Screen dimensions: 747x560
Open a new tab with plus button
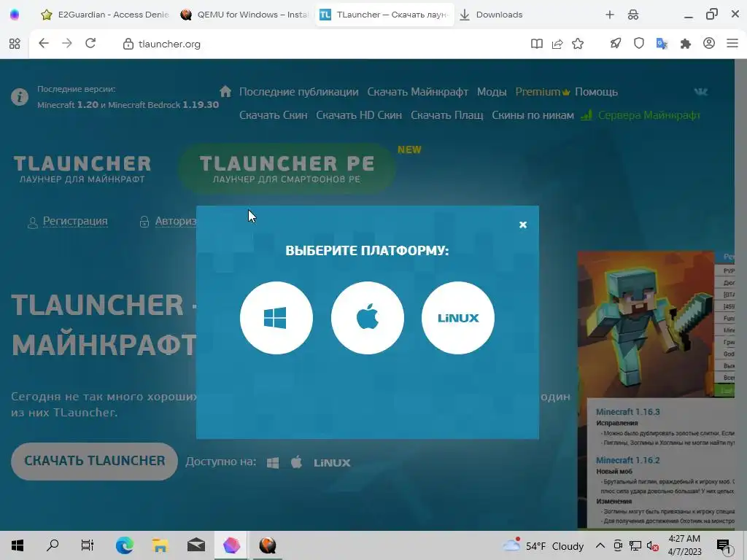(610, 15)
